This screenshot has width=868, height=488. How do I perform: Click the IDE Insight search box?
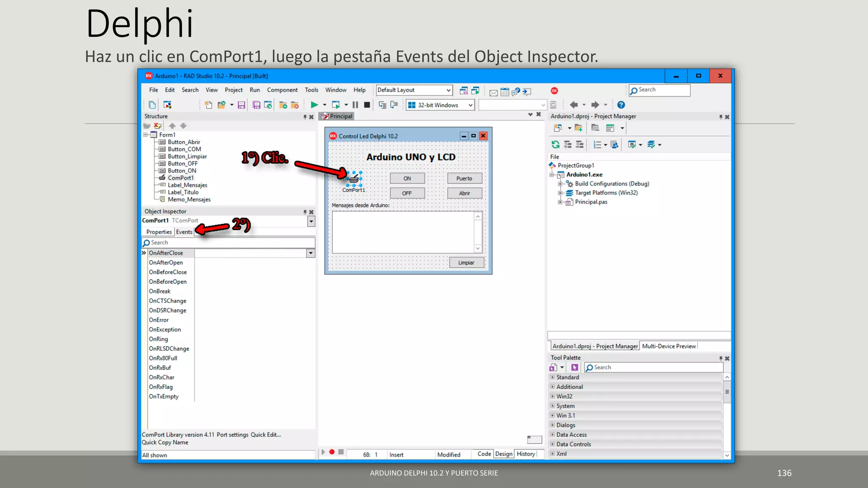(660, 90)
